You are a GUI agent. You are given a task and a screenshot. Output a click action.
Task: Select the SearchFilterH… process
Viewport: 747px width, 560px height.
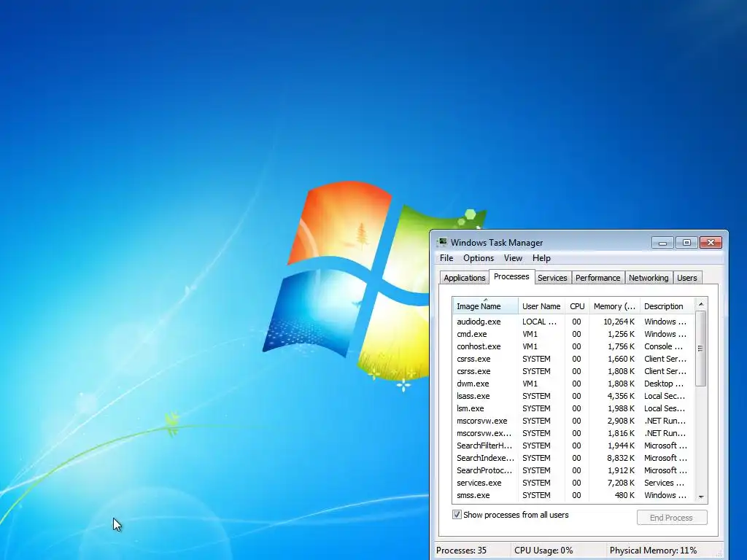coord(573,446)
